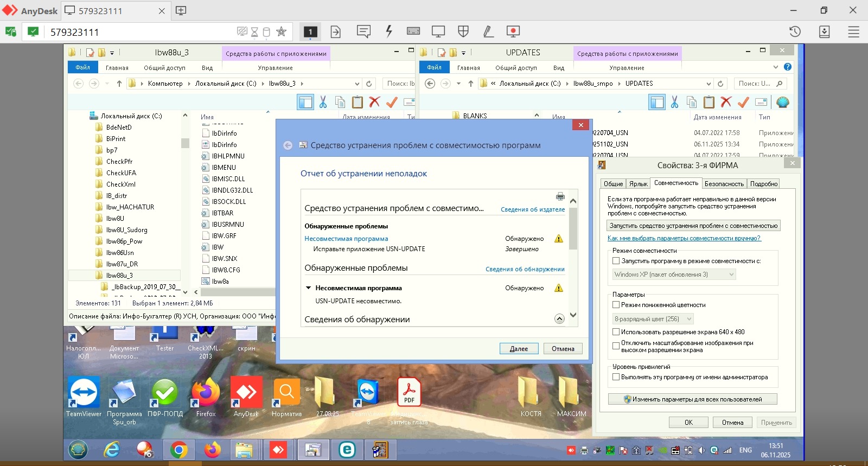Open the address bar dropdown in UPDATES window
Image resolution: width=868 pixels, height=466 pixels.
coord(709,84)
